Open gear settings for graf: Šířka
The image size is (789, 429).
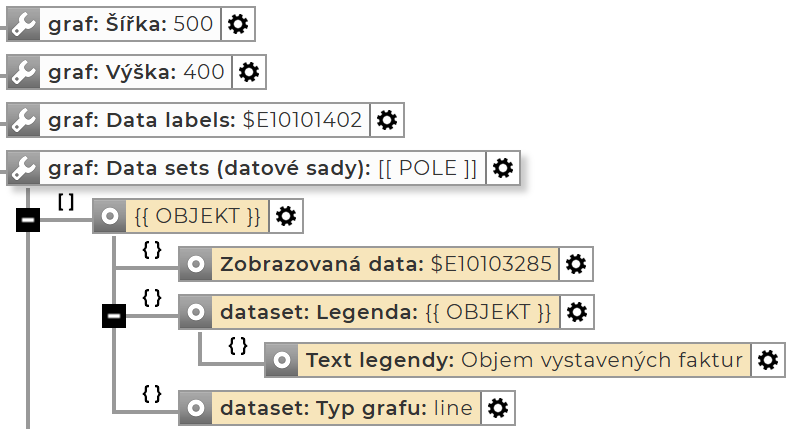[x=237, y=24]
